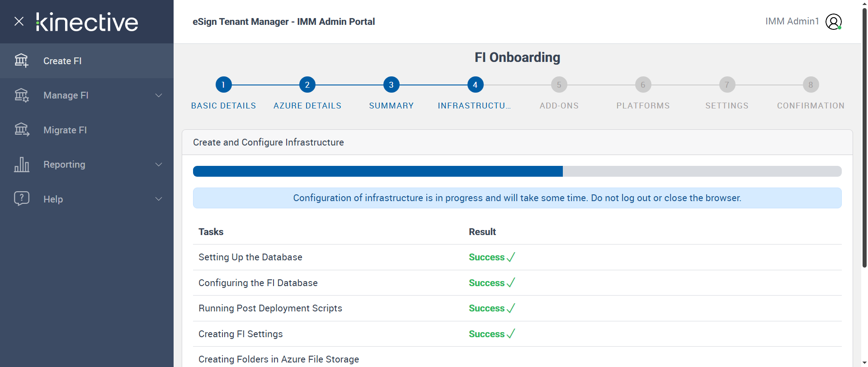Expand the Help chevron
Image resolution: width=868 pixels, height=367 pixels.
click(x=159, y=199)
